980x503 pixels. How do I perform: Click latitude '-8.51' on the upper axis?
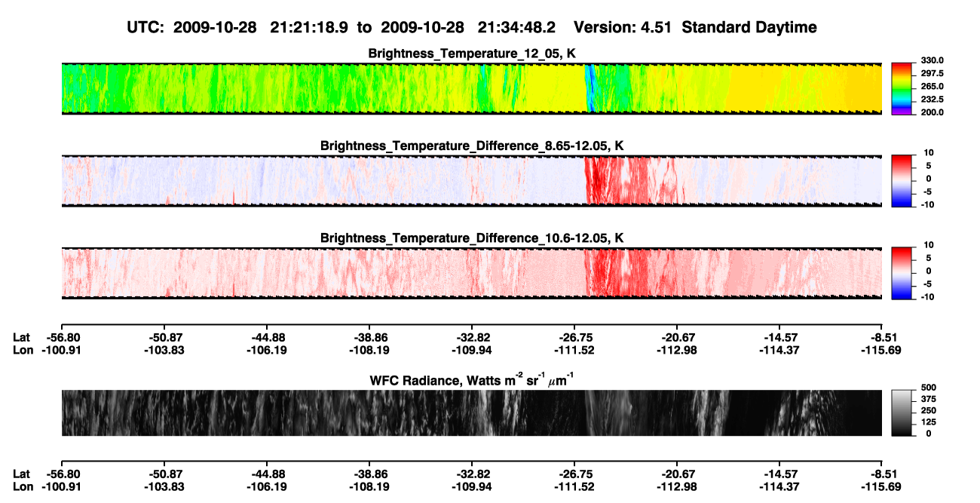883,338
